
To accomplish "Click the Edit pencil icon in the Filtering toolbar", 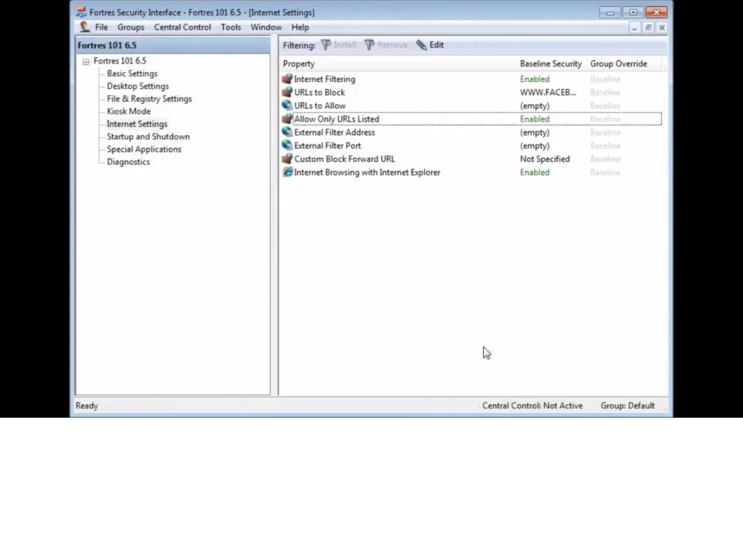I will click(x=422, y=45).
